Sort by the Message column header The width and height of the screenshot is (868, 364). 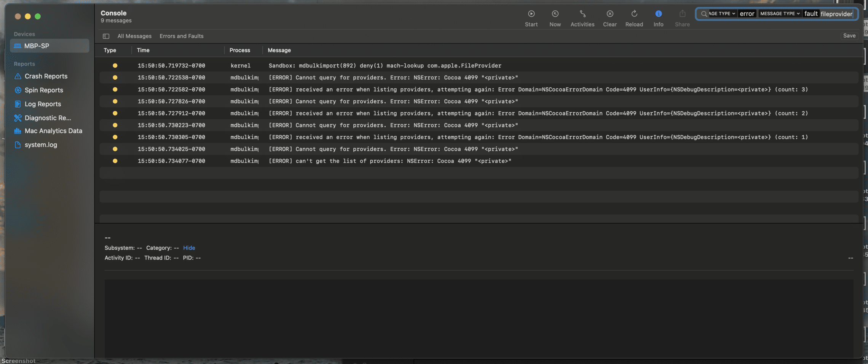click(279, 50)
